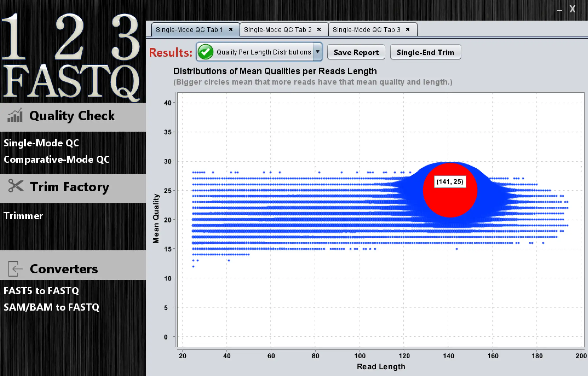Click the Save Report button
This screenshot has width=588, height=376.
pyautogui.click(x=357, y=52)
